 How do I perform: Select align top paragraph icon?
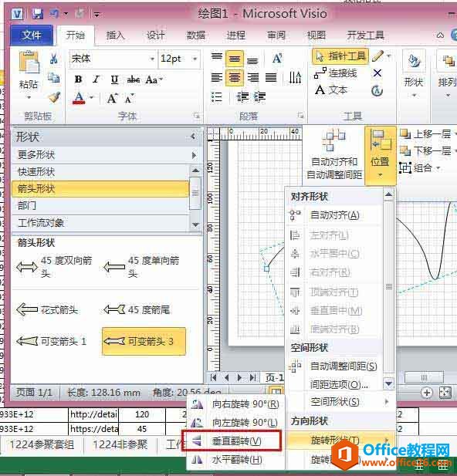[x=217, y=57]
